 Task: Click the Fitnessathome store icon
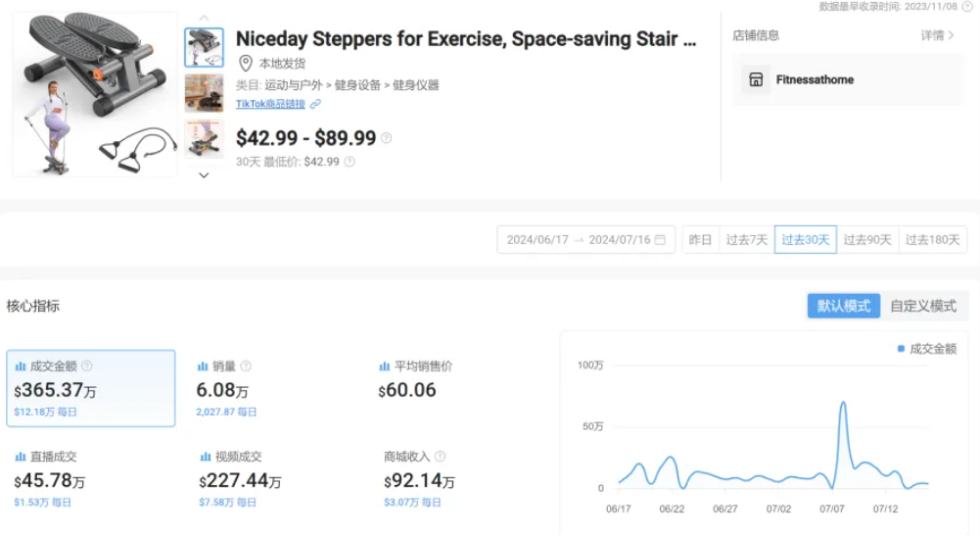(755, 79)
